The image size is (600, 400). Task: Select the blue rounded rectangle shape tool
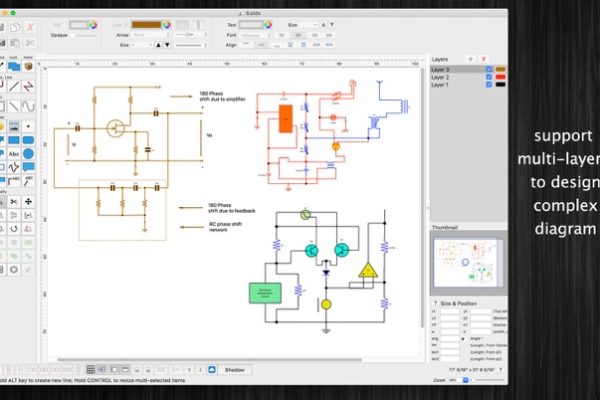tap(28, 140)
